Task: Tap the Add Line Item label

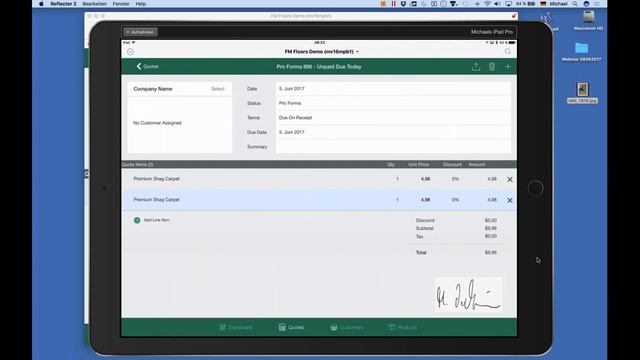Action: click(x=156, y=220)
